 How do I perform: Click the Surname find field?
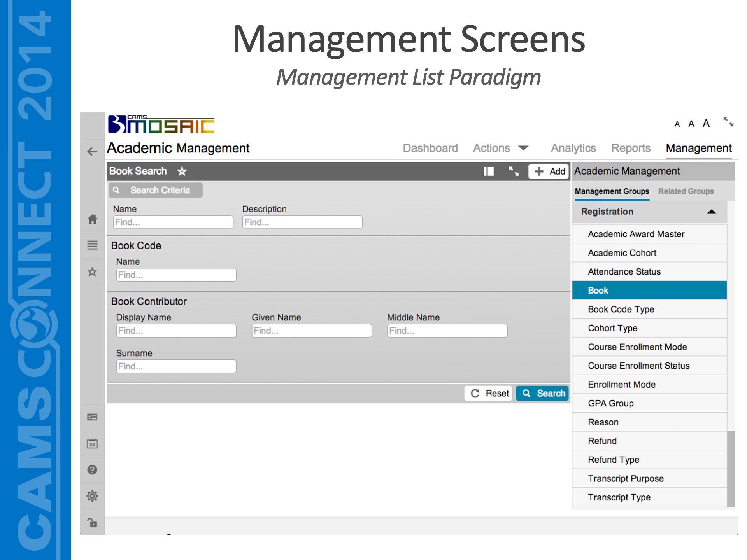coord(176,366)
